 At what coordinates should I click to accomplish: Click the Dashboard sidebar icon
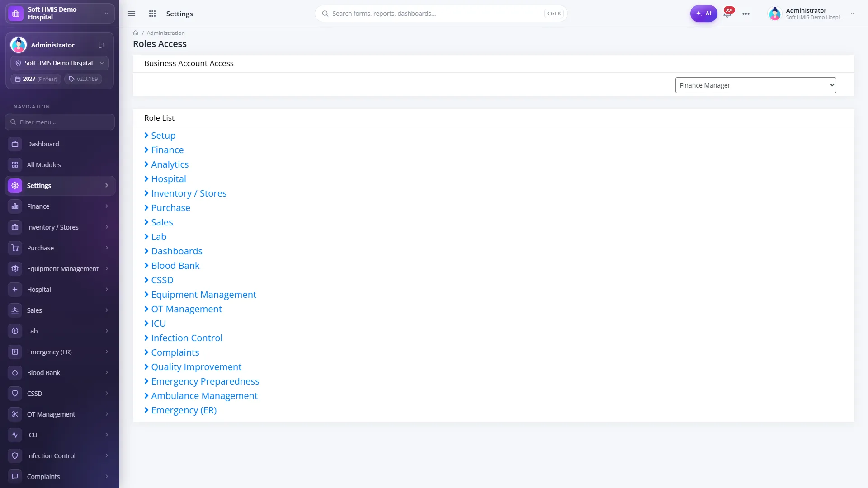[15, 144]
